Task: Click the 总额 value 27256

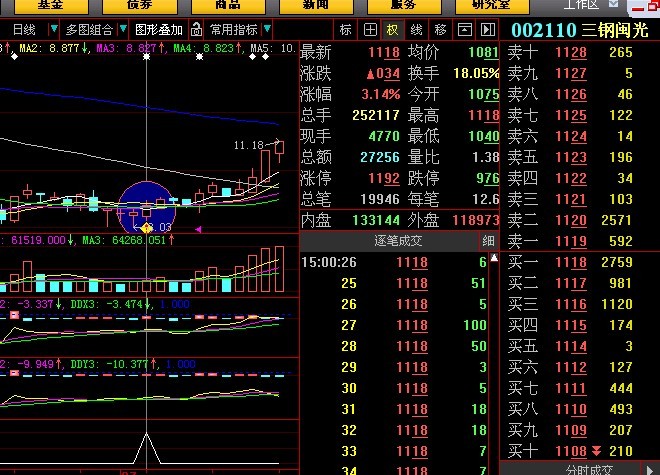Action: click(x=380, y=157)
